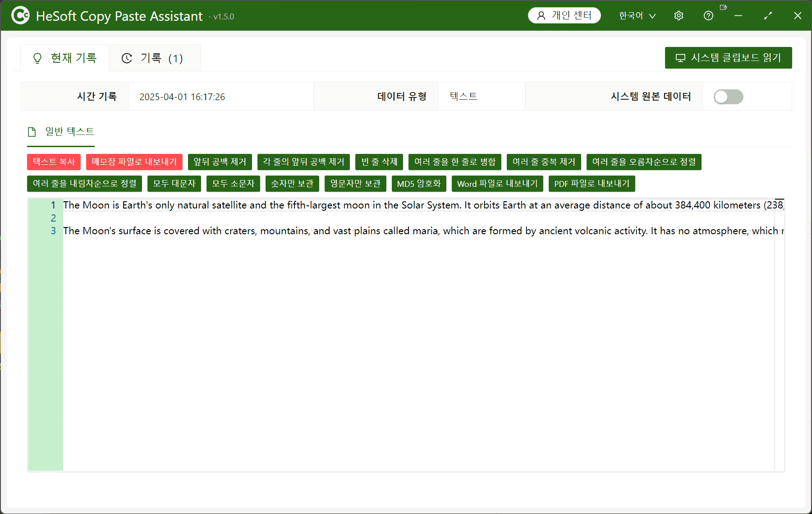Toggle the 시스템 원본 데이터 switch
The width and height of the screenshot is (812, 514).
[x=728, y=97]
